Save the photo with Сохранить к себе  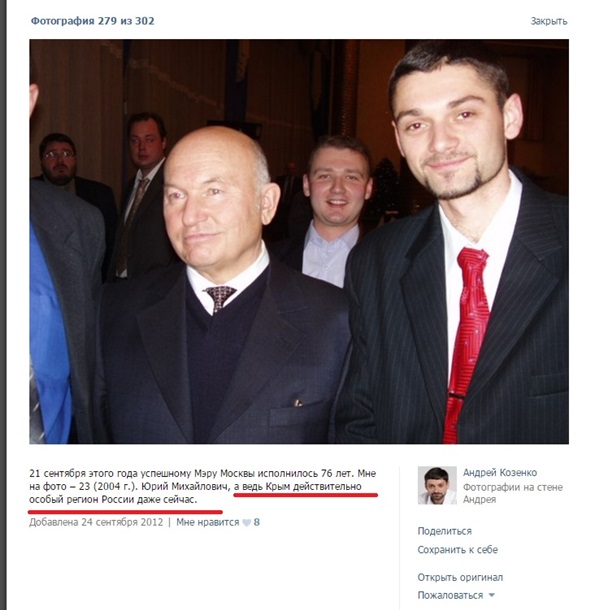pyautogui.click(x=457, y=550)
